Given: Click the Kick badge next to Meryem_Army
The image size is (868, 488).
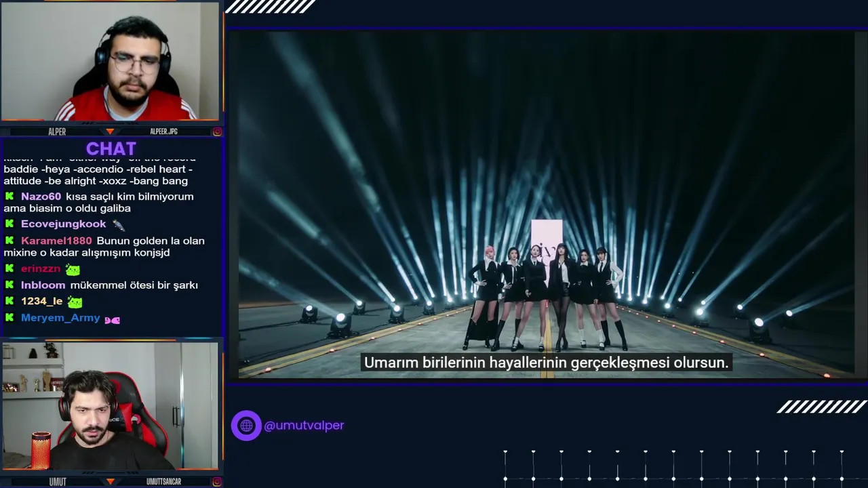Looking at the screenshot, I should point(9,318).
